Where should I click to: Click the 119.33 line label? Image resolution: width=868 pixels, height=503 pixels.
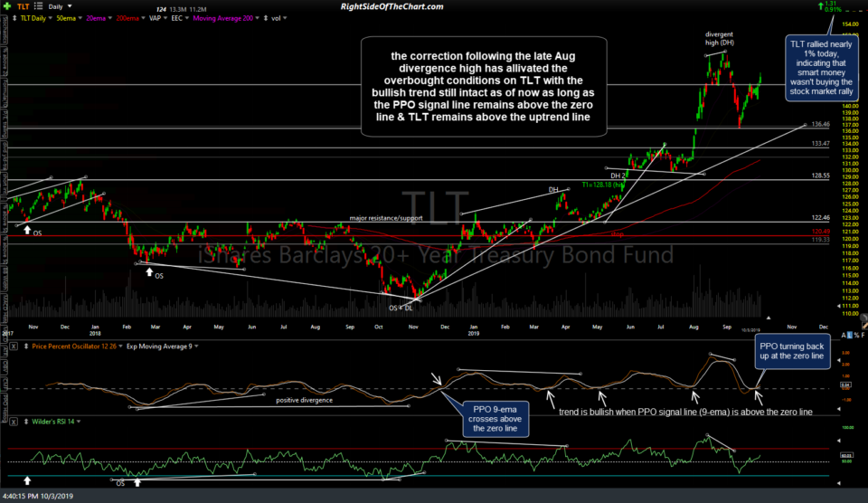pyautogui.click(x=820, y=240)
